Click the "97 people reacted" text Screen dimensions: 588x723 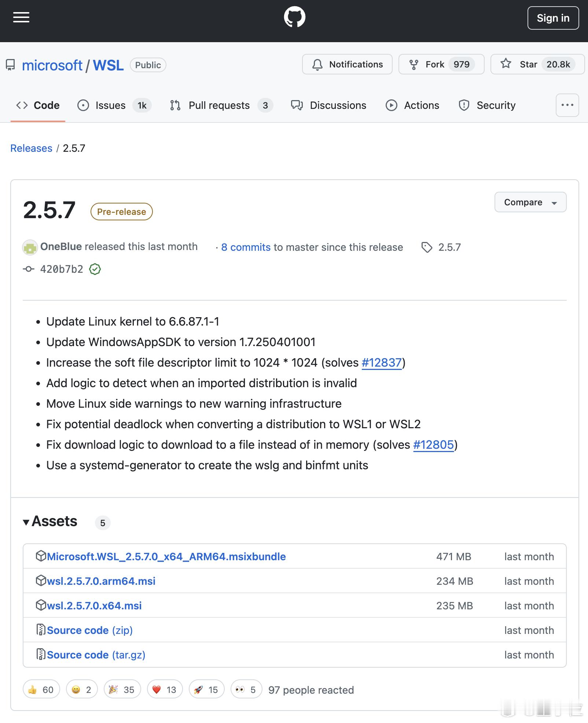coord(311,690)
